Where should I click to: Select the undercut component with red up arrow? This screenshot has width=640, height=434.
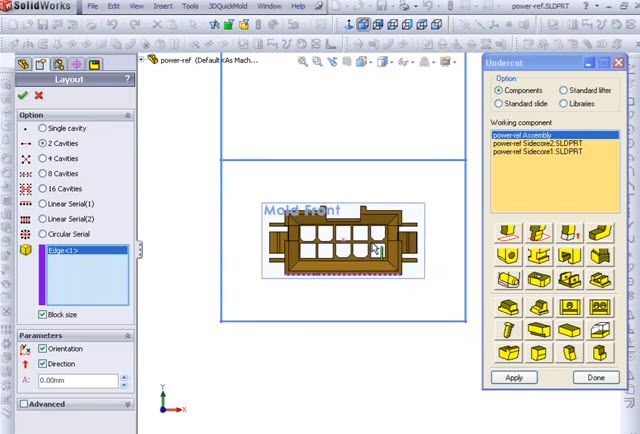click(x=569, y=233)
